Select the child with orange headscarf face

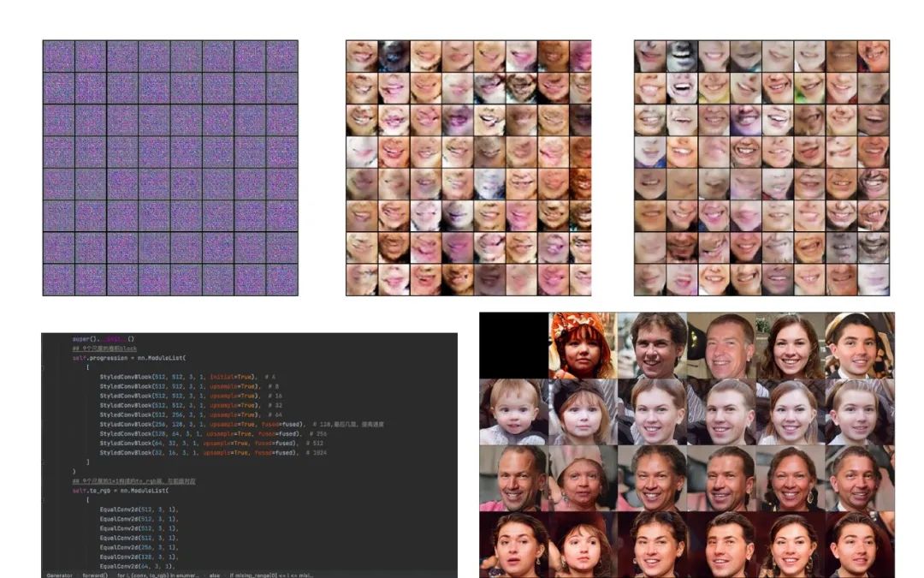583,346
